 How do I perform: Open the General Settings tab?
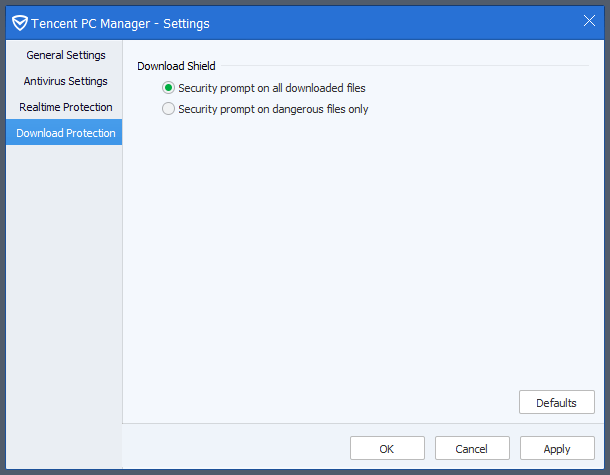pos(65,55)
